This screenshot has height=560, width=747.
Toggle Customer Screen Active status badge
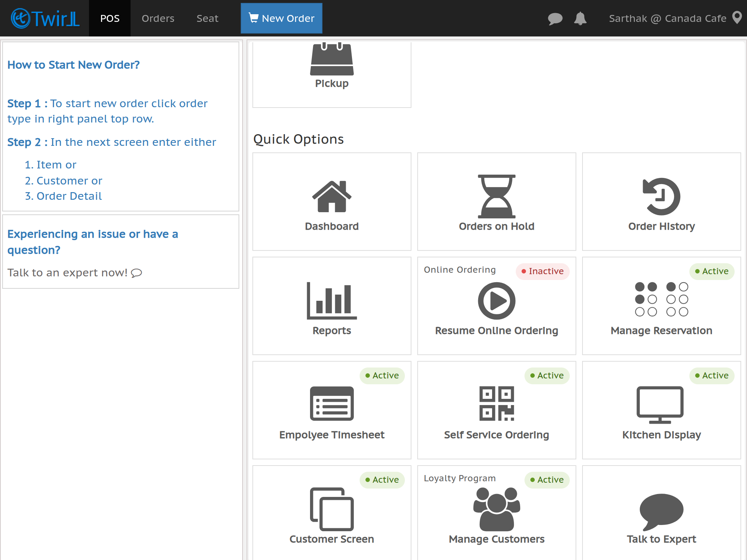382,480
